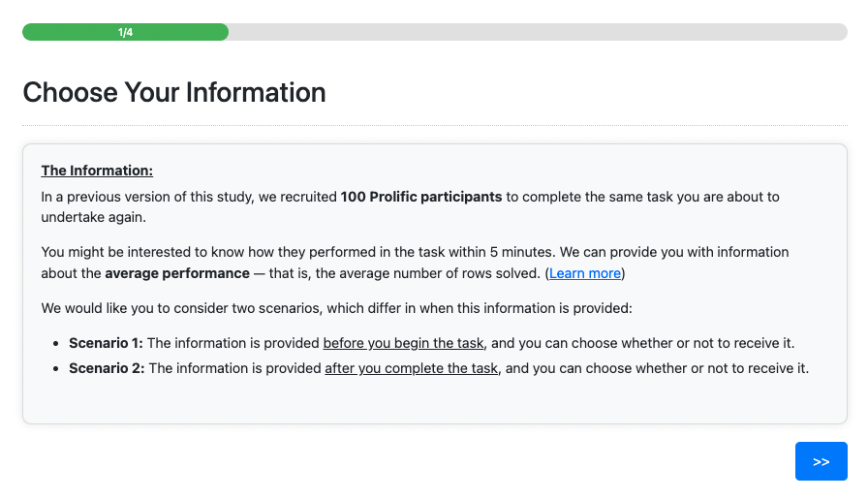The width and height of the screenshot is (868, 499).
Task: Click the bold Scenario 2 label
Action: click(106, 368)
